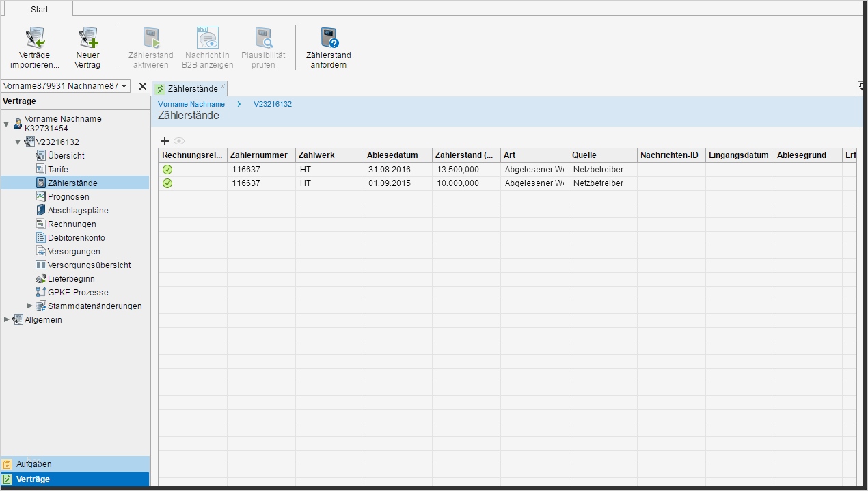Clear the customer search with X
The image size is (868, 491).
(142, 86)
